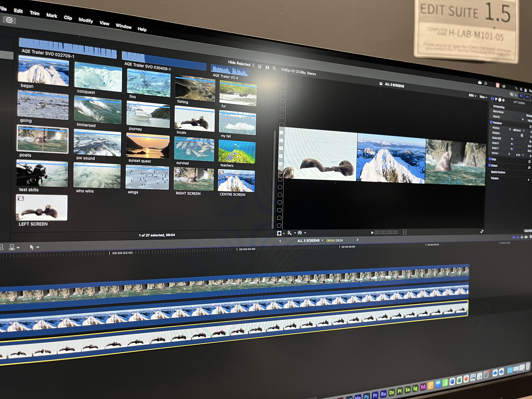532x399 pixels.
Task: Open the color inspector triangle icon
Action: coord(496,99)
